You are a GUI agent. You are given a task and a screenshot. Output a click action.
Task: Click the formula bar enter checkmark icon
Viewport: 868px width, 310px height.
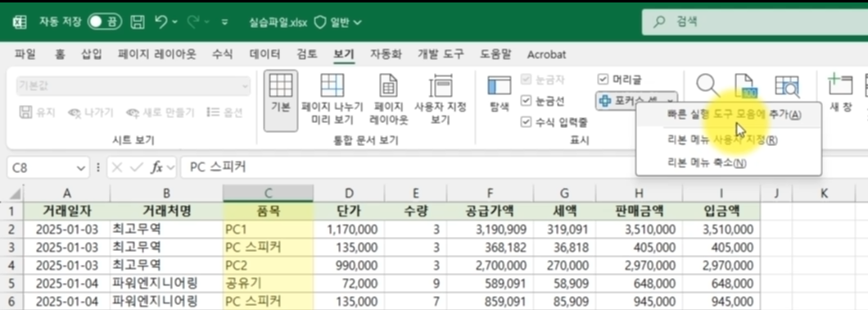136,167
